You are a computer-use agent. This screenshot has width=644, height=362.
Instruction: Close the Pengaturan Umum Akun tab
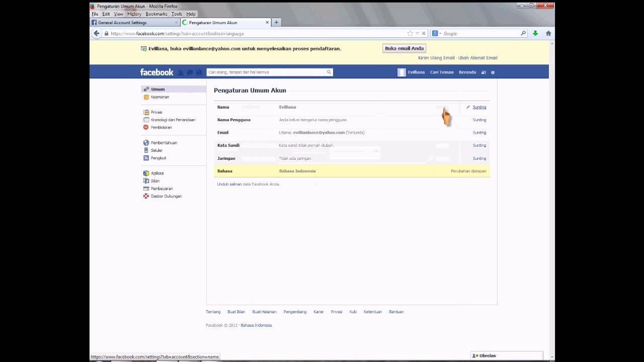(267, 23)
